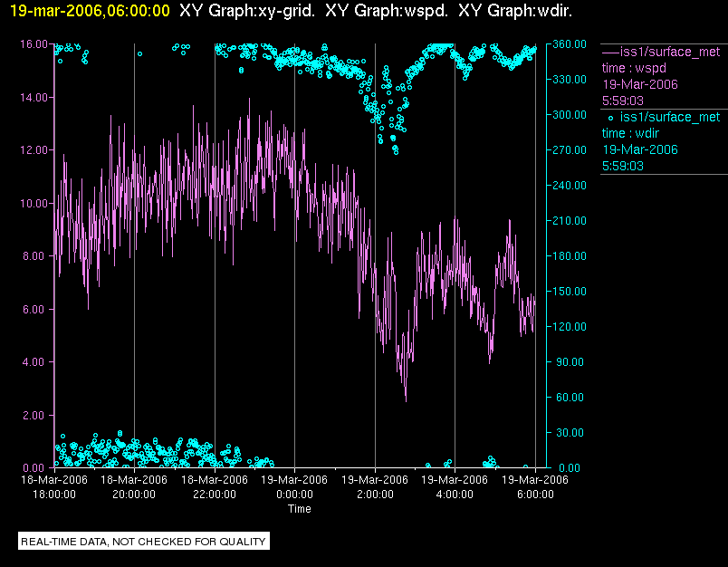Click the time axis label 18-Mar-2006 18:00:00
728x567 pixels.
point(54,486)
